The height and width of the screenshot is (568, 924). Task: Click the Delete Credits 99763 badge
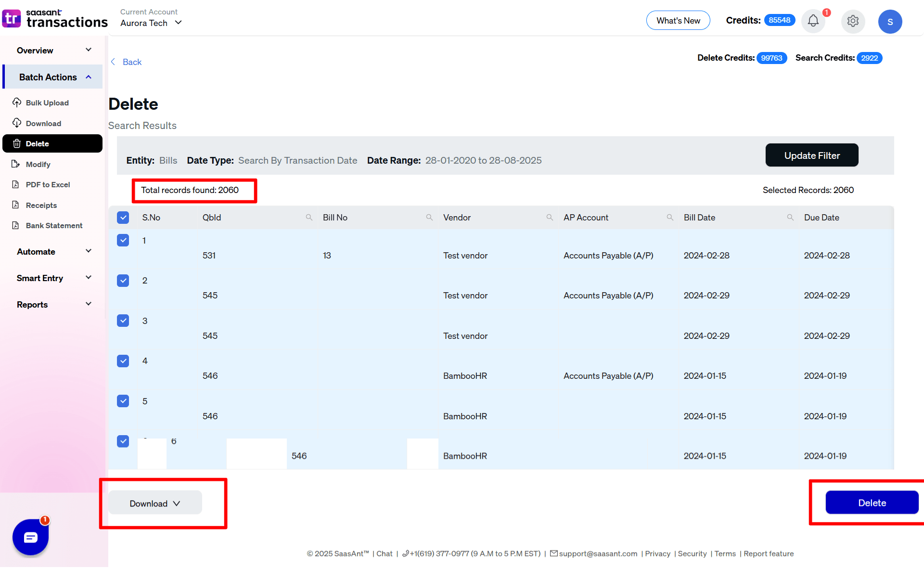click(771, 58)
